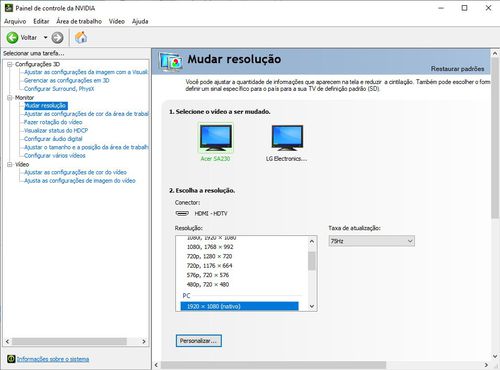The height and width of the screenshot is (370, 500).
Task: Click Restaurar padrões link
Action: click(457, 69)
